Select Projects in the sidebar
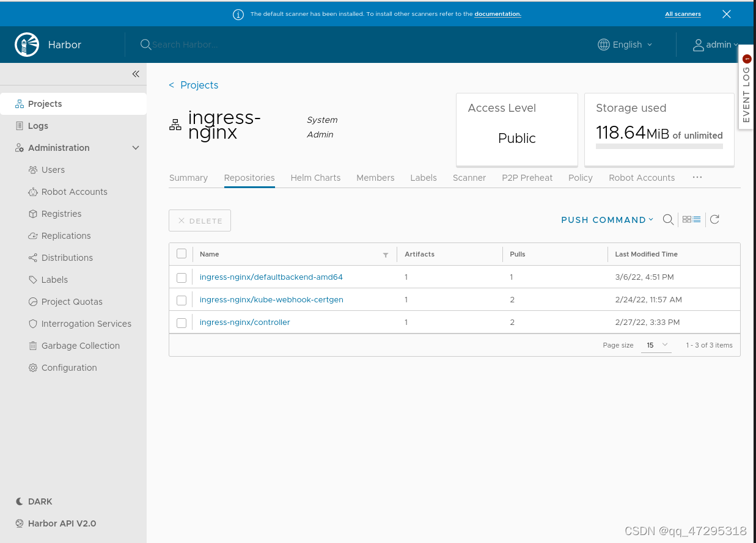Screen dimensions: 756x543 coord(73,104)
